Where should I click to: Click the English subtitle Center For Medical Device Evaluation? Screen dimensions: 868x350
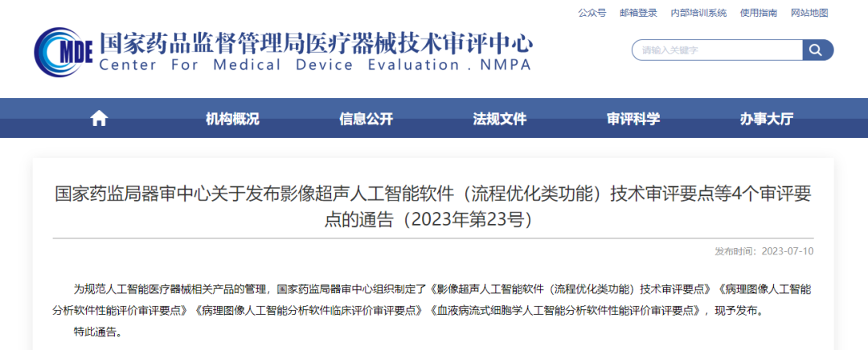click(315, 65)
